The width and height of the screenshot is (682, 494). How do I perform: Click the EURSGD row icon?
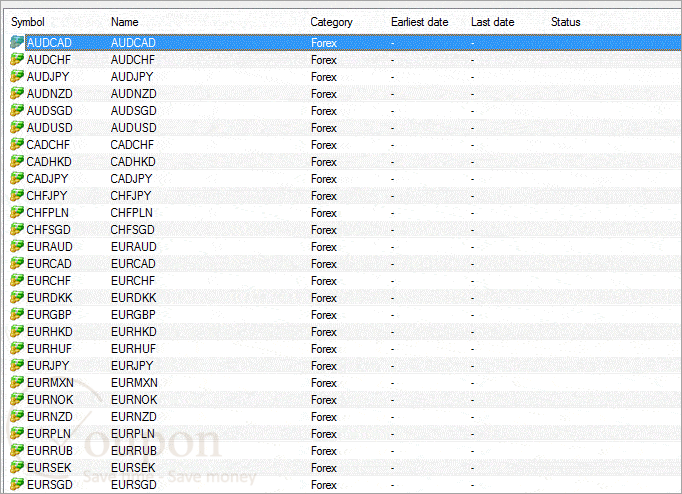[17, 484]
